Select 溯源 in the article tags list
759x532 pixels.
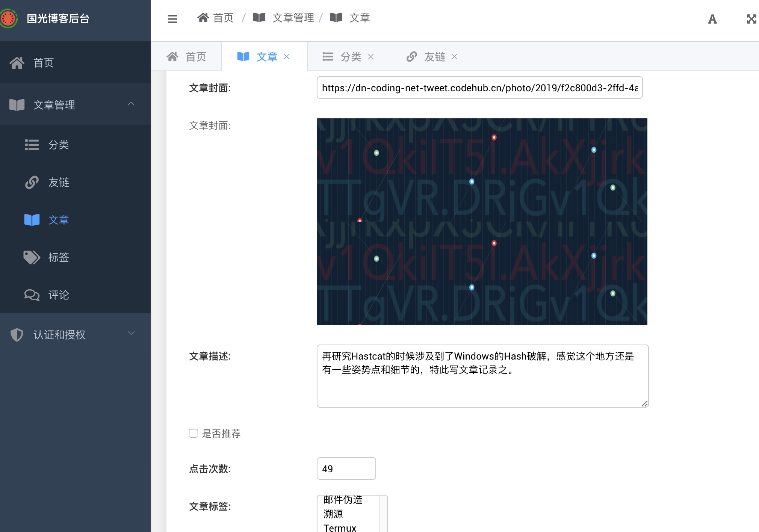pos(333,514)
